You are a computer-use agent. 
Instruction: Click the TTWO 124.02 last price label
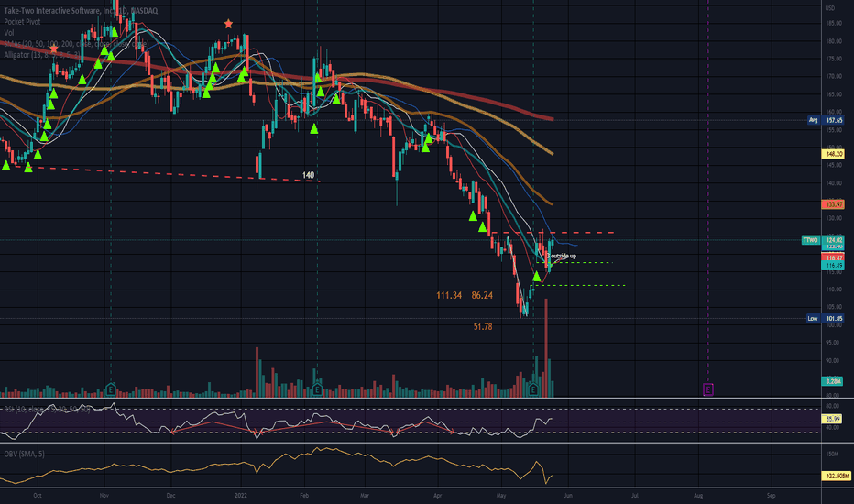point(823,240)
